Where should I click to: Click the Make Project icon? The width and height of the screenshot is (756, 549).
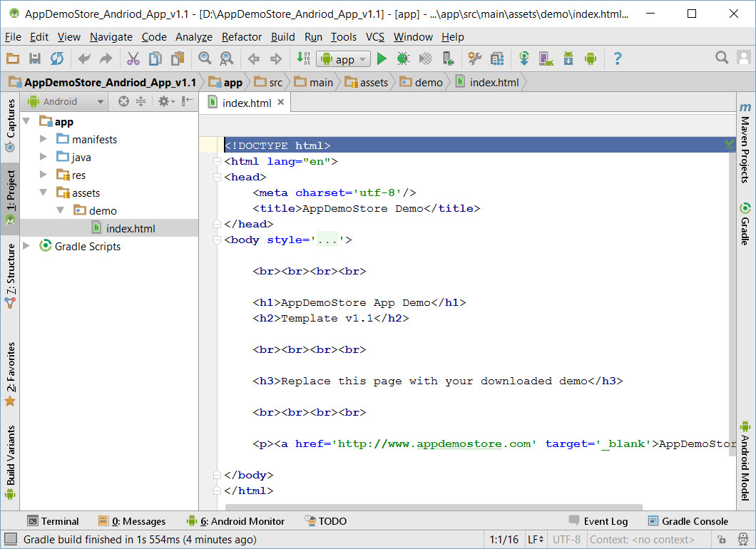303,58
